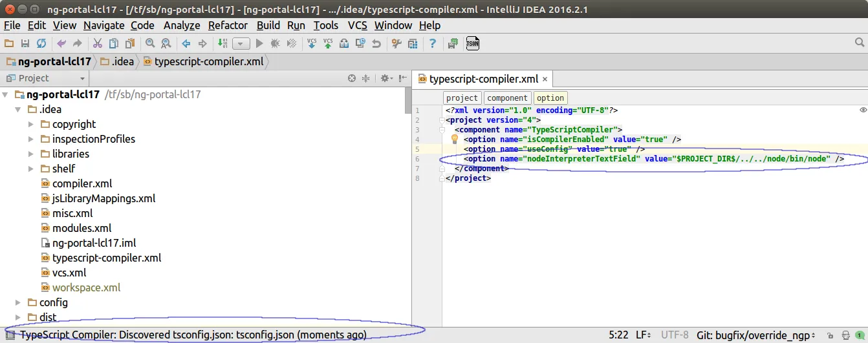Collapse the ng-portal-lcl17 root node
This screenshot has height=343, width=868.
coord(6,94)
